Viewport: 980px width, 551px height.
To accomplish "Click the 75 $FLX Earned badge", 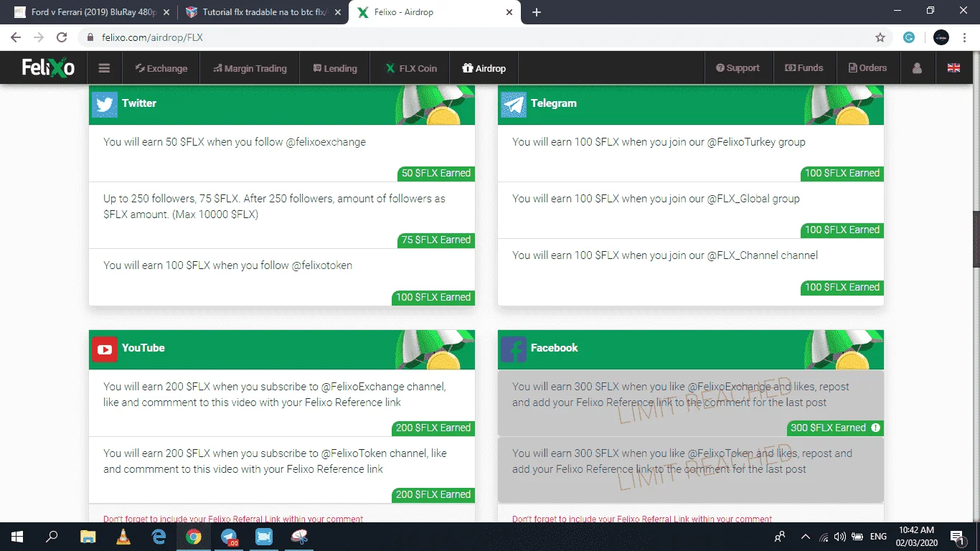I will pyautogui.click(x=436, y=240).
